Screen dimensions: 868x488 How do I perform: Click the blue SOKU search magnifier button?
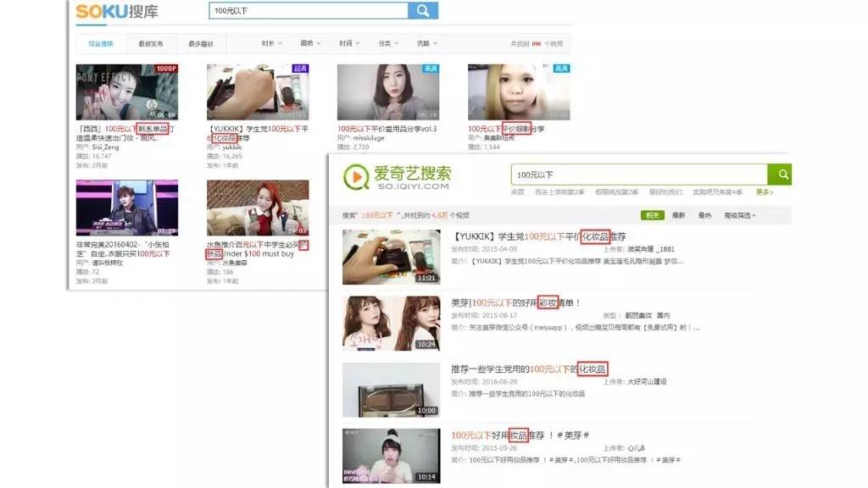(422, 10)
